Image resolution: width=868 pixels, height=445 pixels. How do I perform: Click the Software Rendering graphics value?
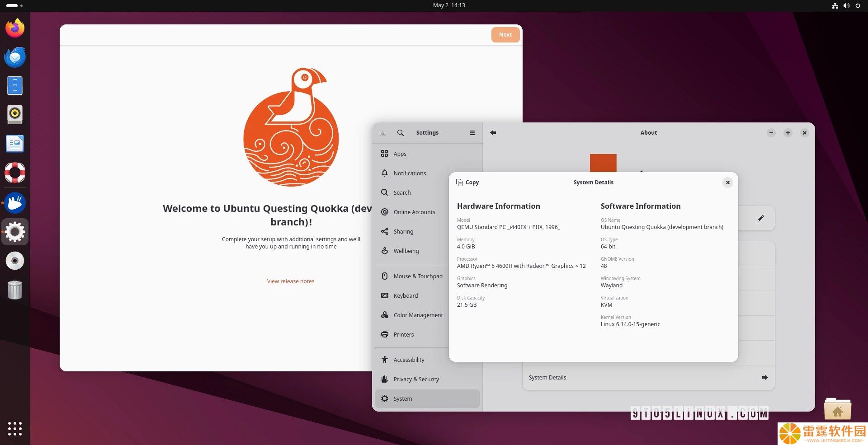pos(482,286)
